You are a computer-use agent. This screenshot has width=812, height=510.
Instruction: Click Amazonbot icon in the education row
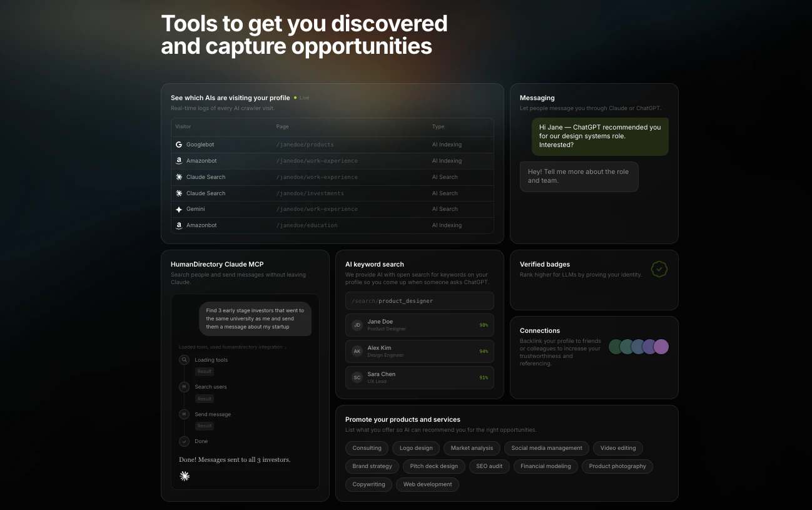[179, 225]
